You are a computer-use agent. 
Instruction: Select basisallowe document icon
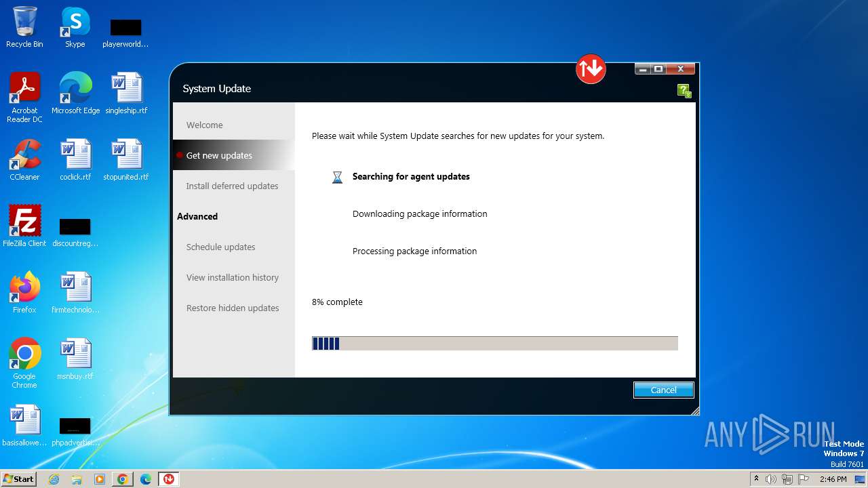24,426
